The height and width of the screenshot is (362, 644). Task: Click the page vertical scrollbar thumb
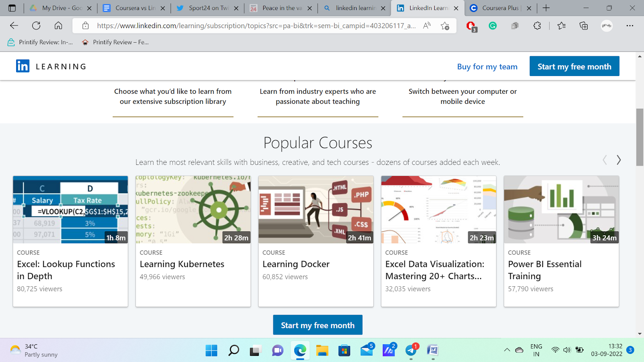[x=640, y=137]
